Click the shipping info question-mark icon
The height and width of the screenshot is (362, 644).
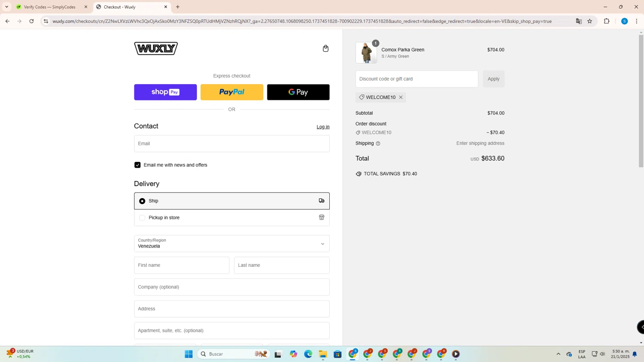click(x=378, y=144)
